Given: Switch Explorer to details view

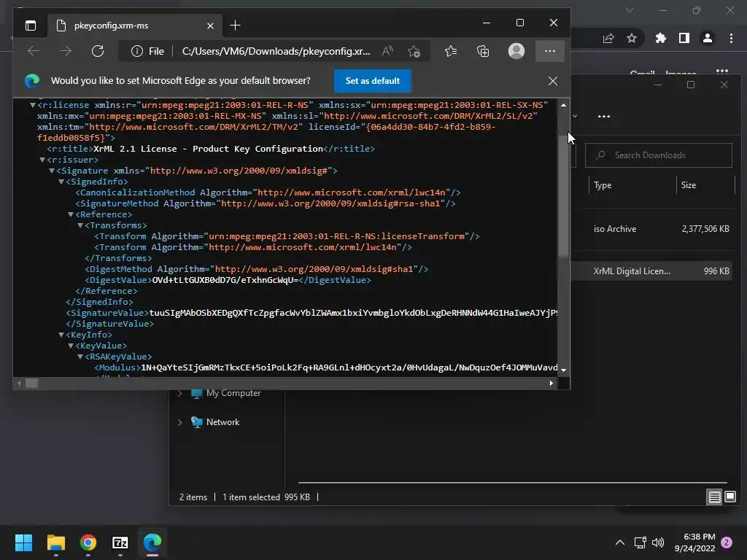Looking at the screenshot, I should [x=715, y=497].
